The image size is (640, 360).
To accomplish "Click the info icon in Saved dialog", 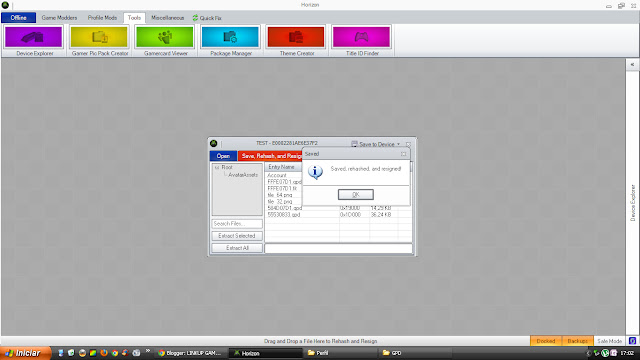I will [315, 172].
